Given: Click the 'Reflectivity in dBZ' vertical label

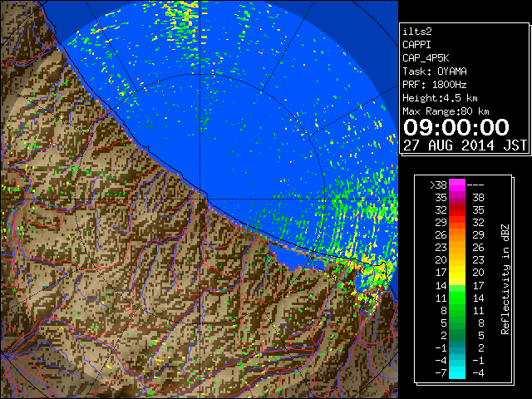Looking at the screenshot, I should (505, 279).
